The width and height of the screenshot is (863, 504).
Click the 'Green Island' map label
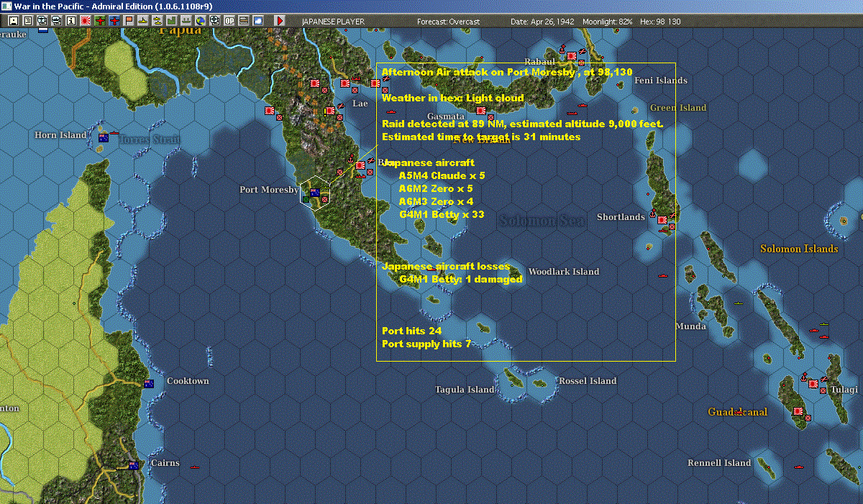point(678,108)
